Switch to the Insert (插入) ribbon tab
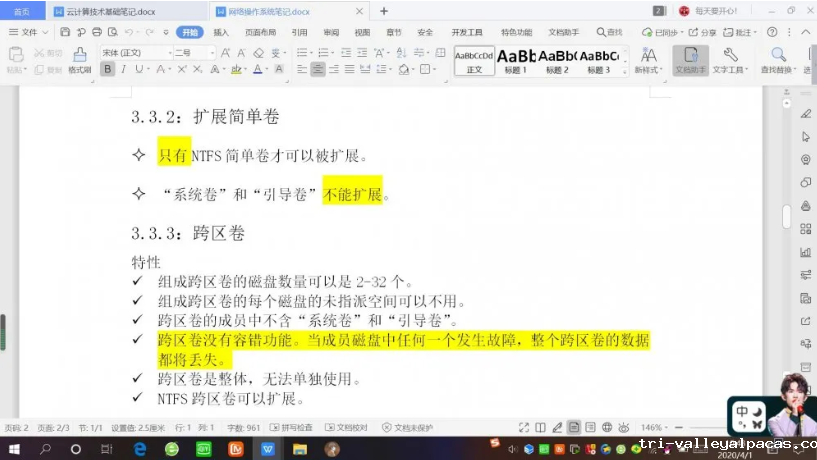817x460 pixels. 221,32
